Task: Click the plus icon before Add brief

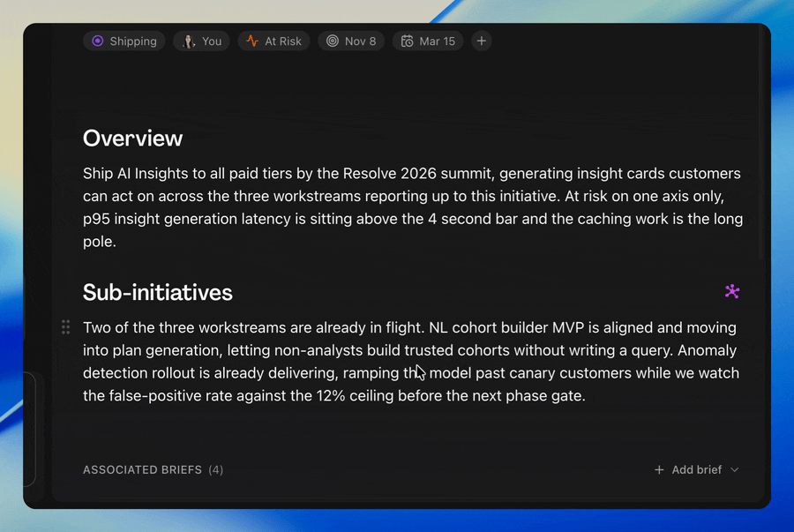Action: (x=659, y=469)
